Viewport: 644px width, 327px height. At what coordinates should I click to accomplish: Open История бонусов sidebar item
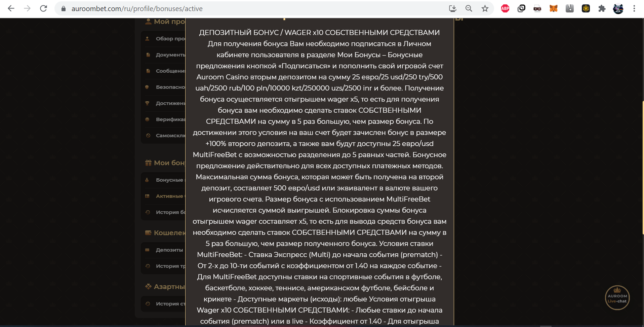[163, 212]
